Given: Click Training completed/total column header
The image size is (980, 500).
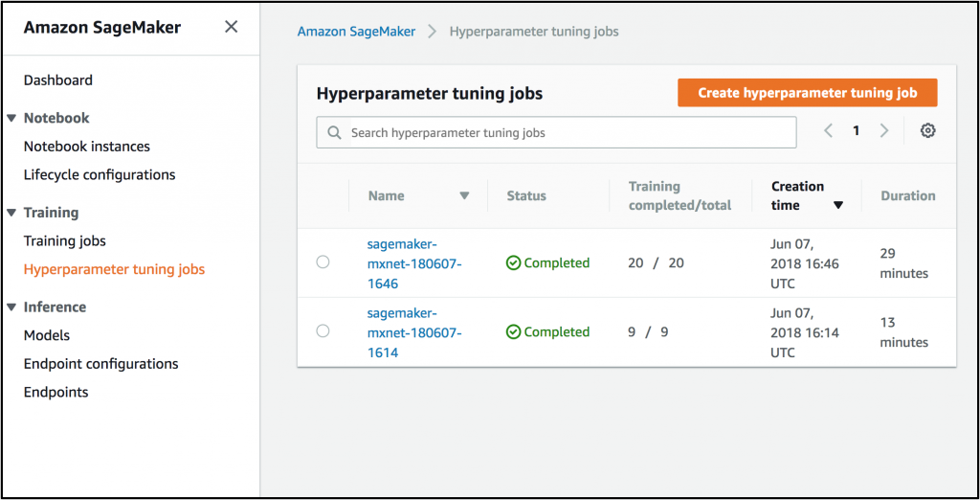Looking at the screenshot, I should (680, 195).
